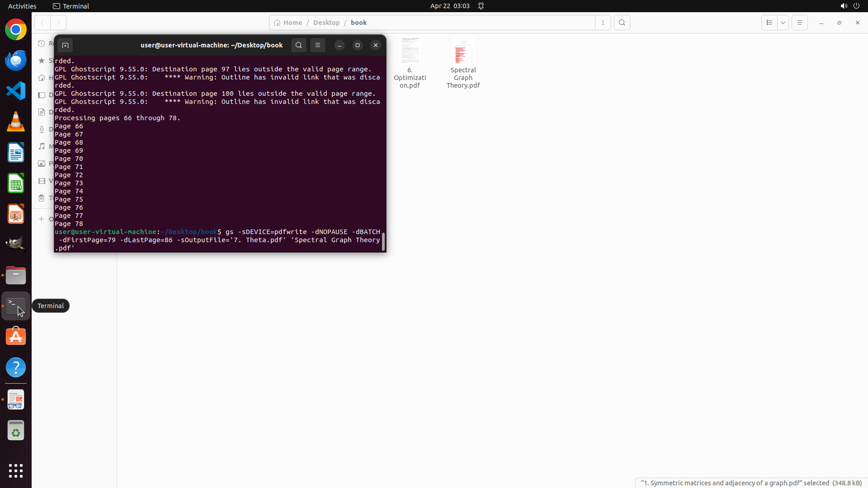The height and width of the screenshot is (488, 868).
Task: Click the back navigation arrow
Action: pos(42,23)
